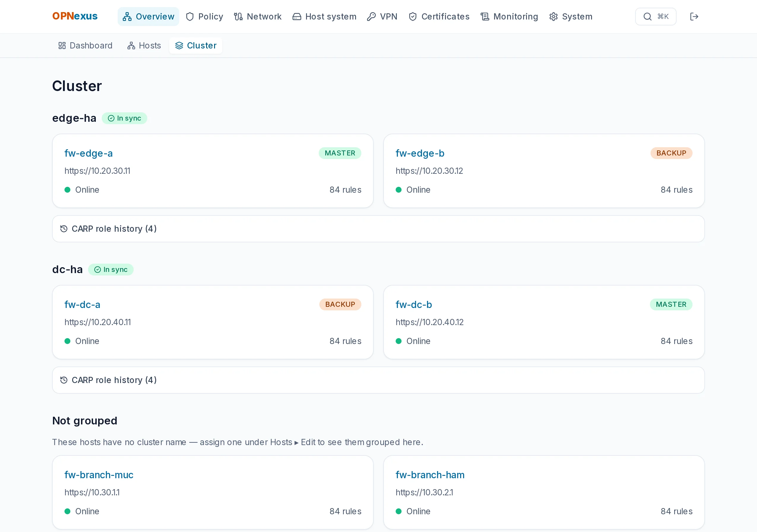This screenshot has width=757, height=532.
Task: Open fw-dc-b host link
Action: [414, 304]
